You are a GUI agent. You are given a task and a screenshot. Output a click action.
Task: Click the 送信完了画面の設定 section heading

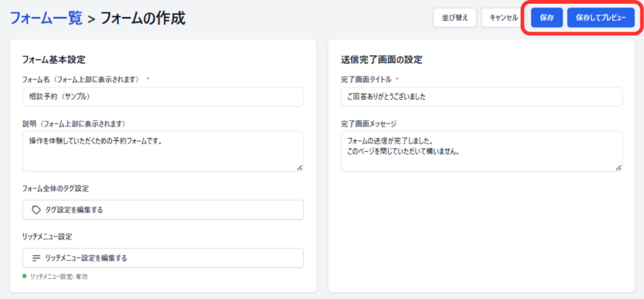(381, 60)
